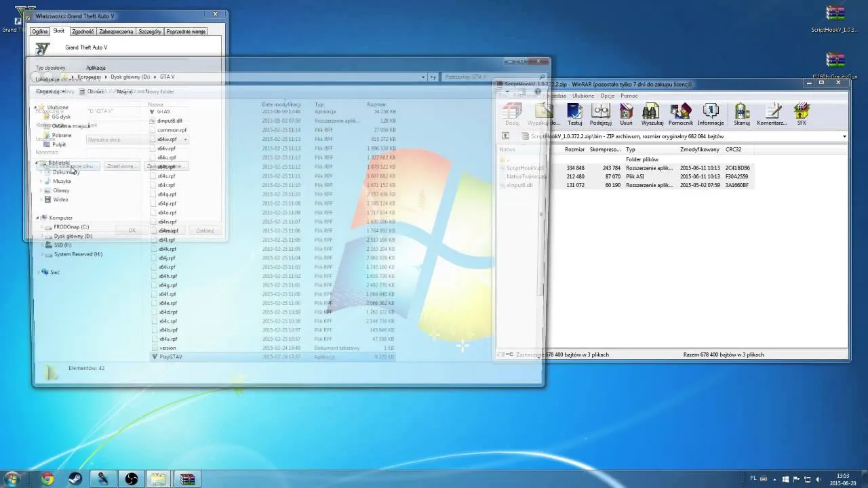The height and width of the screenshot is (488, 868).
Task: Open the Ulubione menu in WinRAR
Action: pyautogui.click(x=583, y=96)
